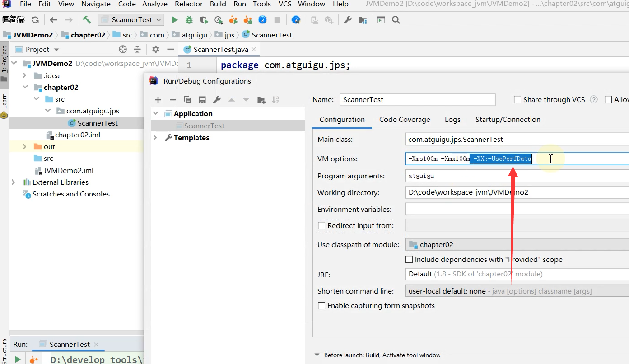This screenshot has width=629, height=364.
Task: Click sort configurations alphabetically icon
Action: pyautogui.click(x=276, y=100)
